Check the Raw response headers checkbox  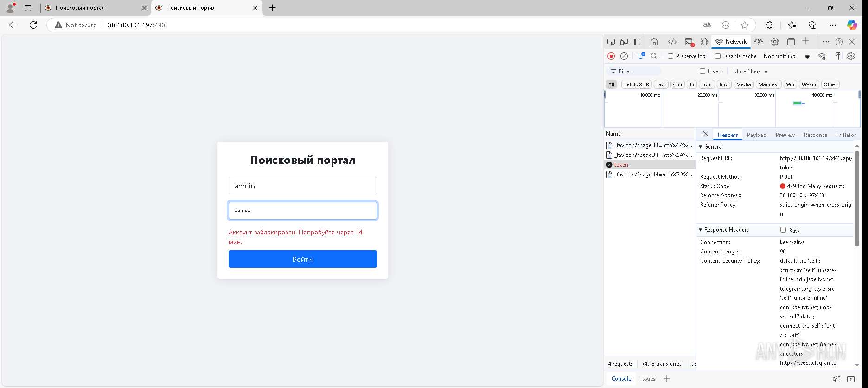click(783, 230)
